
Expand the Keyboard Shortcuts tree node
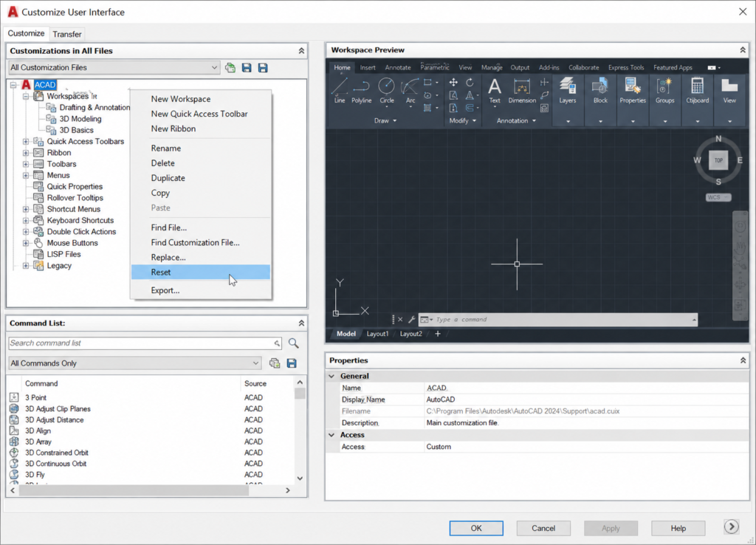pyautogui.click(x=26, y=220)
